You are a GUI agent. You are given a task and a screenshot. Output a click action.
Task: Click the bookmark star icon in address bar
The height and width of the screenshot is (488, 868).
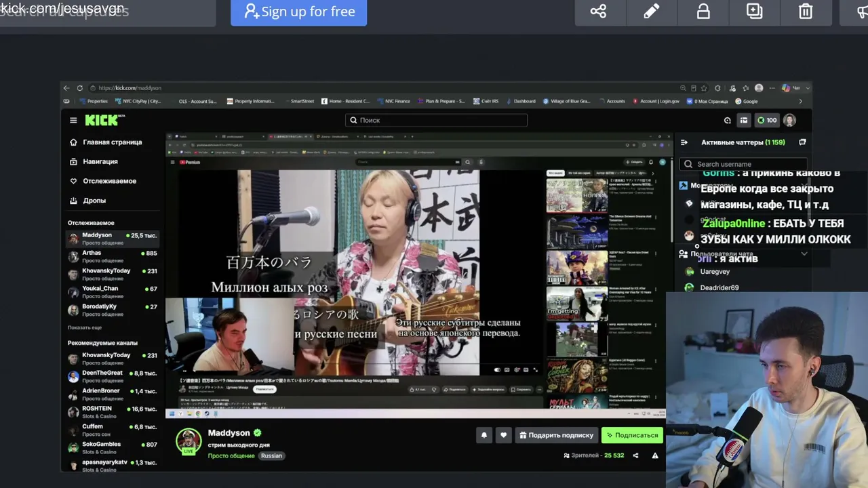pos(705,88)
